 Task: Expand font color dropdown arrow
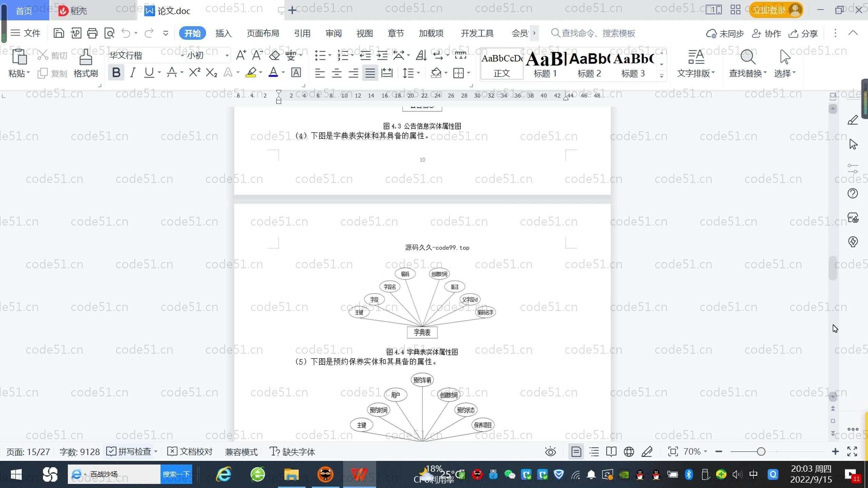click(x=283, y=73)
